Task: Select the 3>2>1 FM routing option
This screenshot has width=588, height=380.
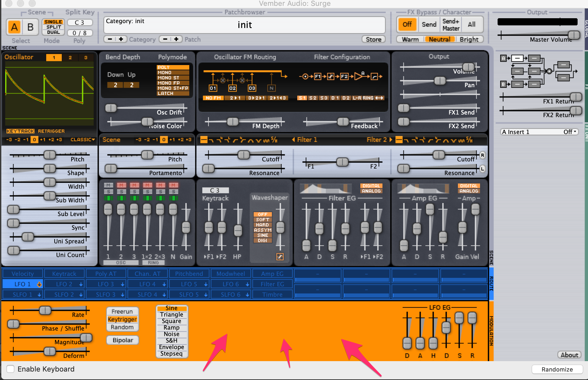Action: 257,98
